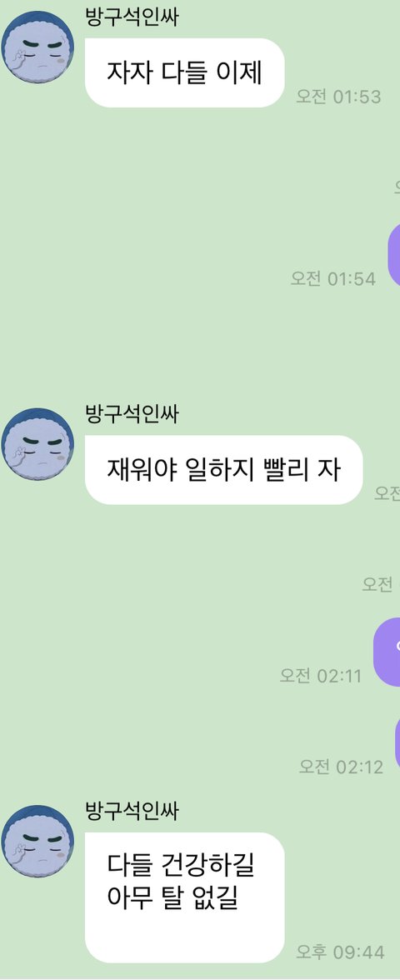The image size is (400, 980).
Task: Tap purple sent bubble next to 오전 01:54
Action: [394, 255]
